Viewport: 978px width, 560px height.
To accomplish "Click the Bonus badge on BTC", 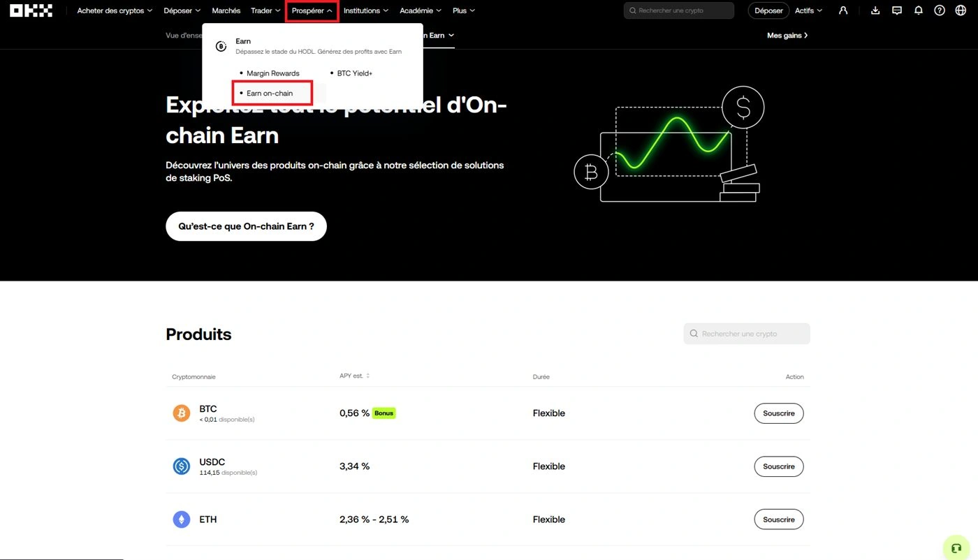I will pos(384,413).
